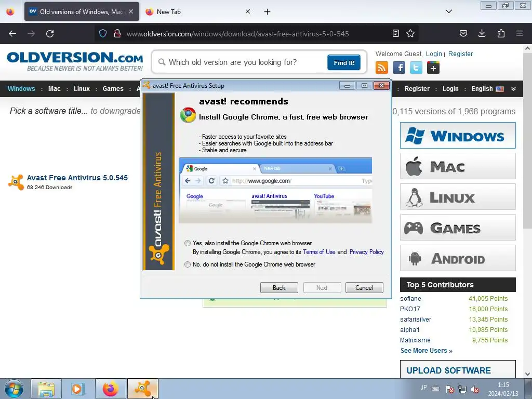Open the Login link near Welcome Guest
This screenshot has width=532, height=399.
click(434, 54)
